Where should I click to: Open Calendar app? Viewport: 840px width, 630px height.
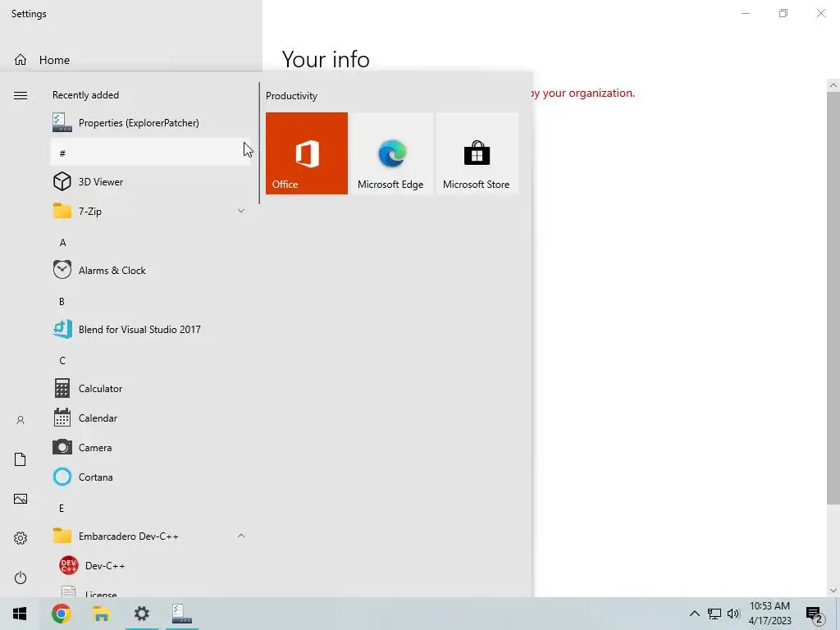pos(150,418)
